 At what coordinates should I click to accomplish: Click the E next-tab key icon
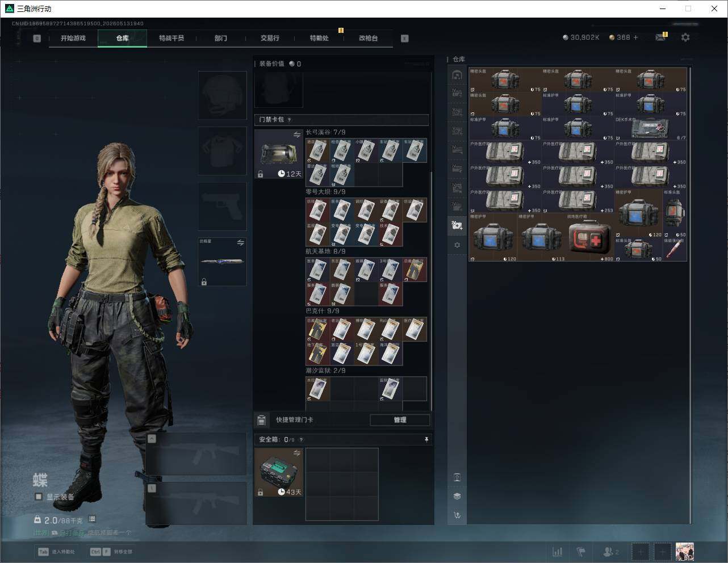(405, 39)
